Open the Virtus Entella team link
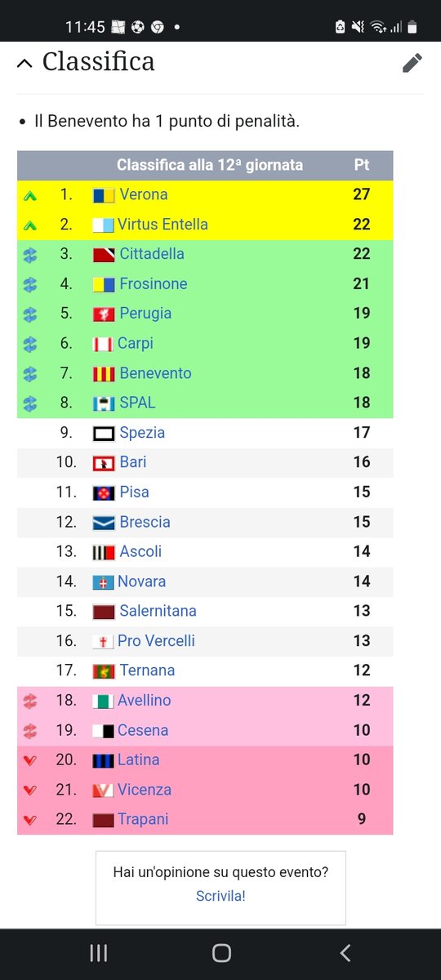This screenshot has width=441, height=980. coord(163,225)
